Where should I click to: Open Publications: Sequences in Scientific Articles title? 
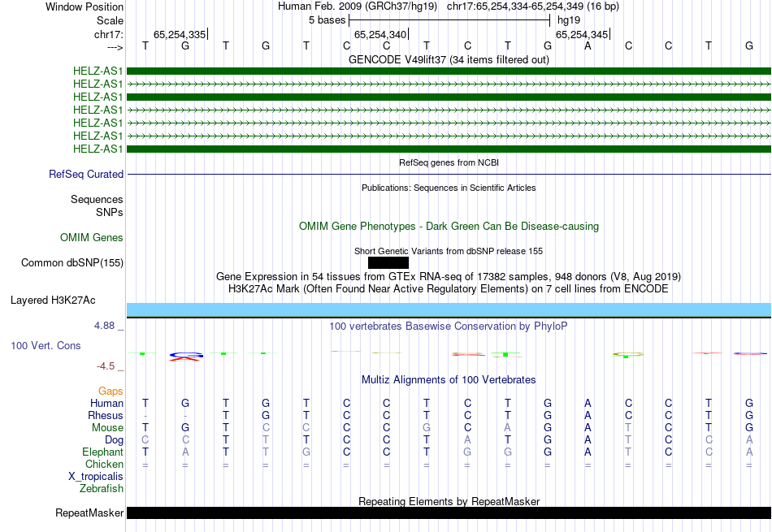[x=449, y=188]
